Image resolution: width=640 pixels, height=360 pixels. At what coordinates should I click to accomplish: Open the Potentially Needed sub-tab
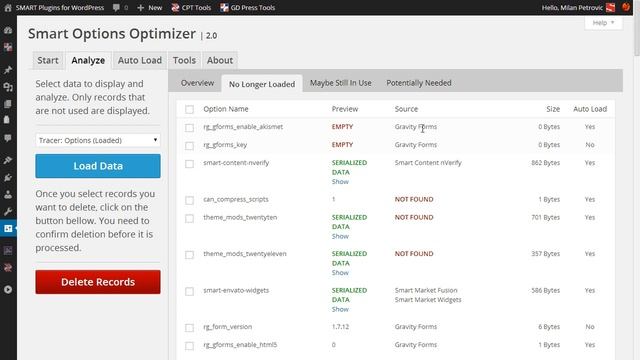419,83
